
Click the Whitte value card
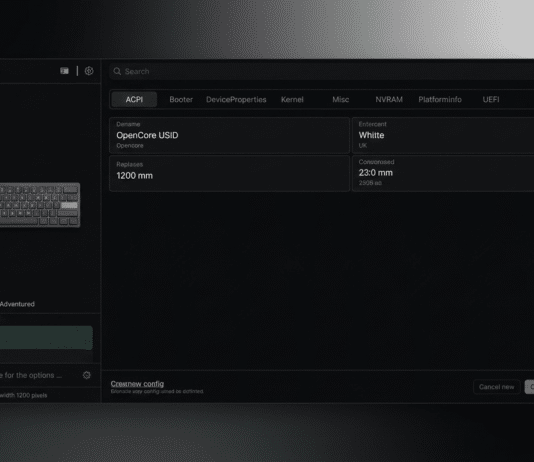click(443, 135)
